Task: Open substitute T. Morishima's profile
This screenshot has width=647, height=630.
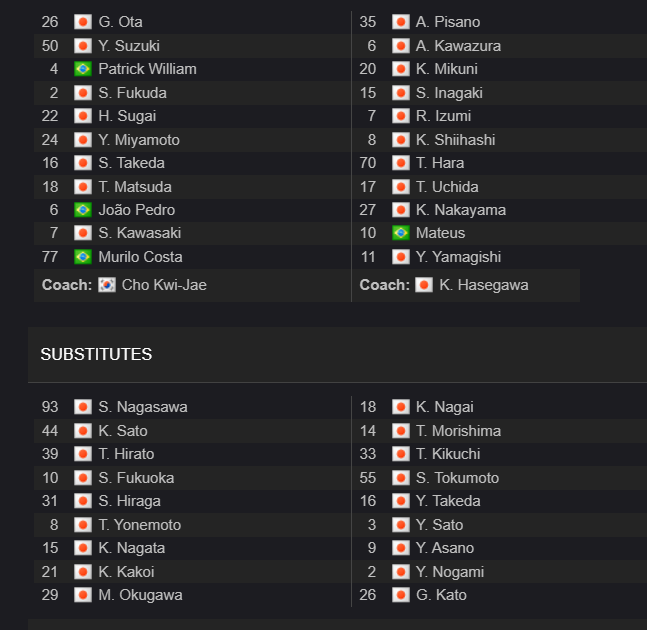Action: point(458,431)
